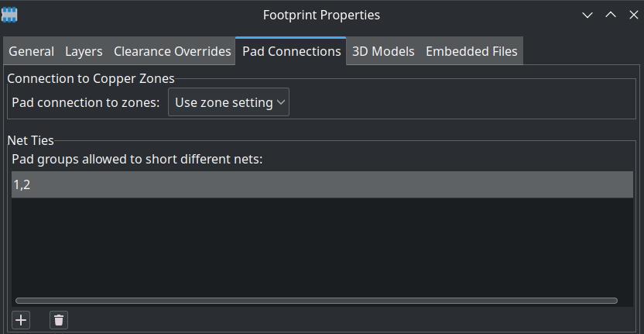Show the 3D Models tab
644x334 pixels.
(383, 51)
